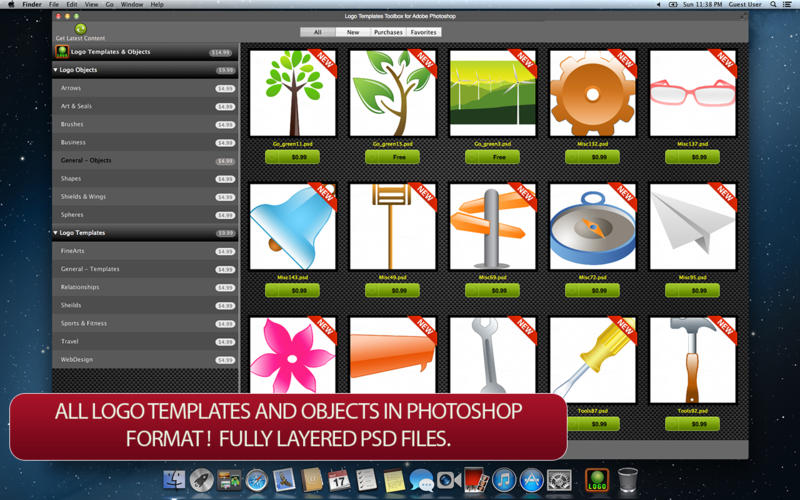Buy Misc72.psd compass for $0.99
Viewport: 800px width, 500px height.
pyautogui.click(x=592, y=290)
